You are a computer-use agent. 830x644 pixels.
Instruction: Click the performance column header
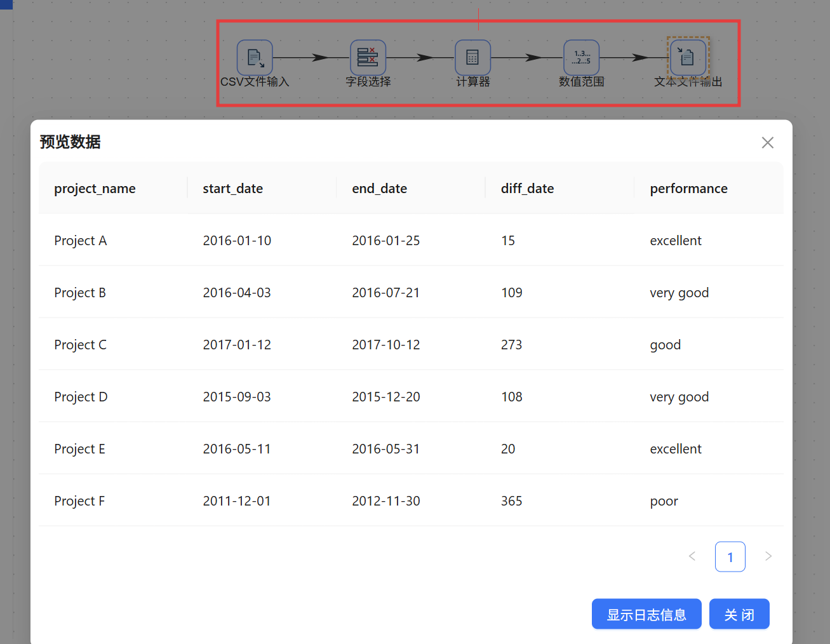pyautogui.click(x=709, y=188)
